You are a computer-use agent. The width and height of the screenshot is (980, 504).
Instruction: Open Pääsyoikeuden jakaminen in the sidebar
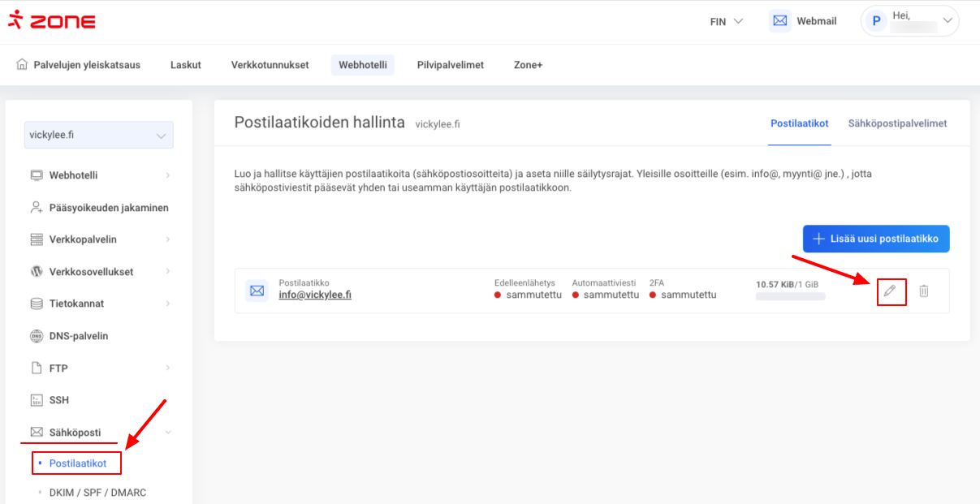coord(109,208)
